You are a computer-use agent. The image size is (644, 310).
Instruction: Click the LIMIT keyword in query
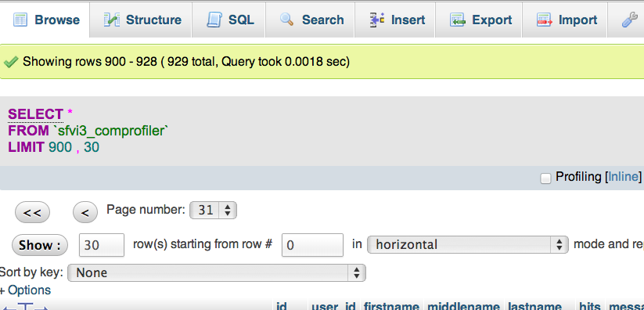(x=27, y=147)
